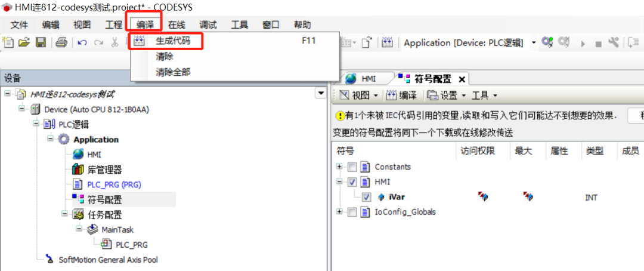Click the New file toolbar icon

[8, 42]
